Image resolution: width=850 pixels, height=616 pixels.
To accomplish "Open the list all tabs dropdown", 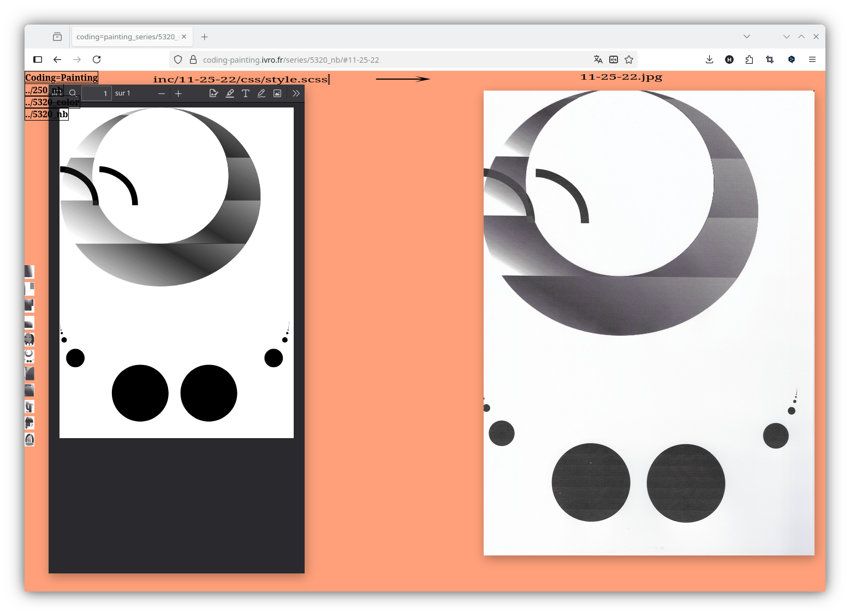I will (x=747, y=37).
